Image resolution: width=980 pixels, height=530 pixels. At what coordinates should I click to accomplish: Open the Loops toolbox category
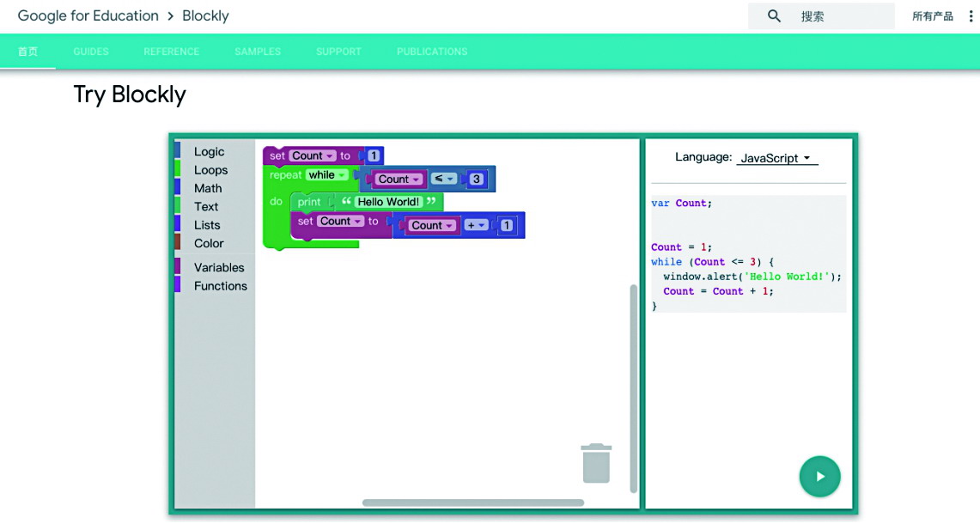pos(215,170)
